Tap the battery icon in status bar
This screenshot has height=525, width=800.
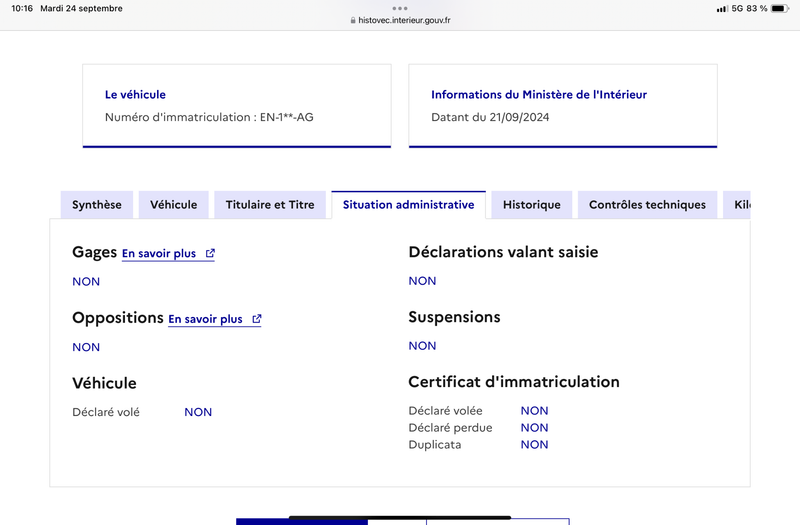pyautogui.click(x=780, y=9)
